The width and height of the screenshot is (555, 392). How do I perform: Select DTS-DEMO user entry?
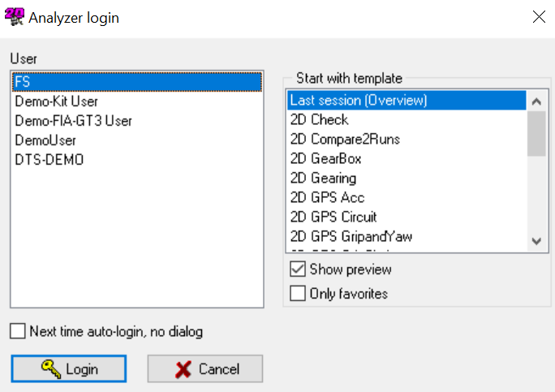pyautogui.click(x=49, y=160)
